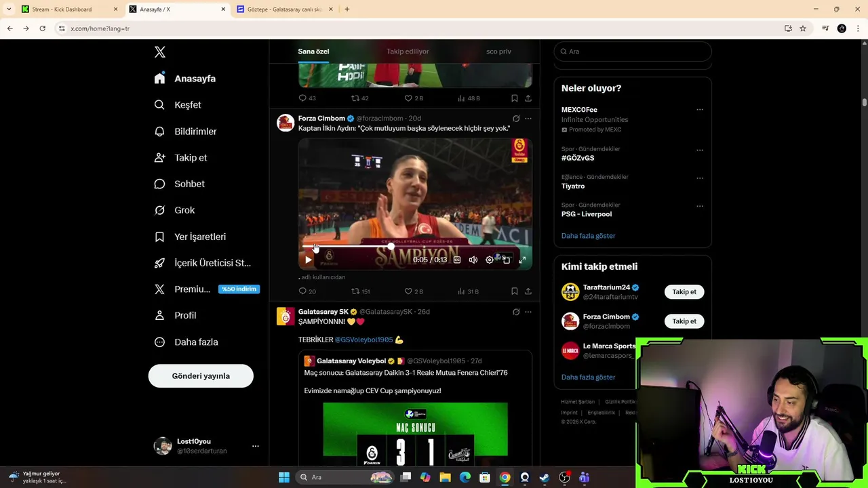Share the top post
Viewport: 868px width, 488px height.
528,98
